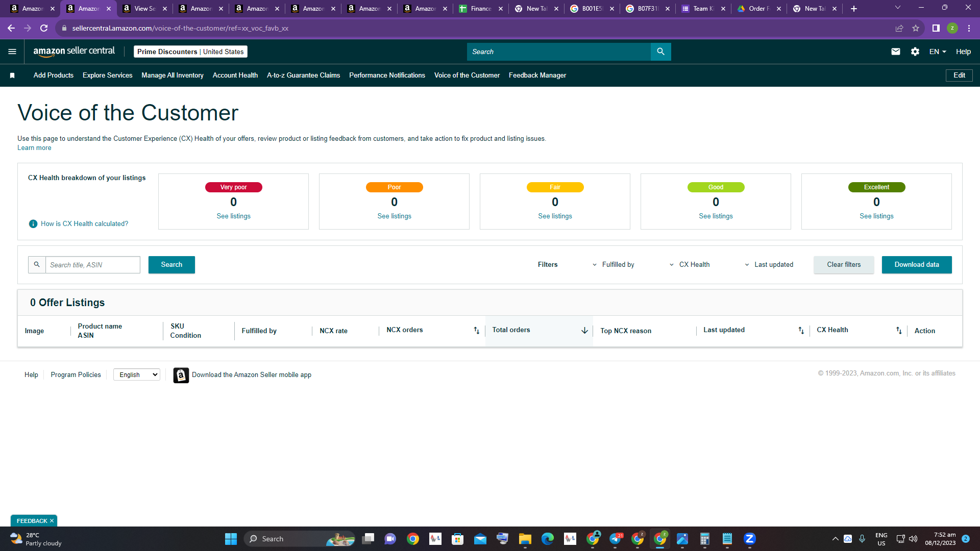Expand the Last updated filter dropdown
Image resolution: width=980 pixels, height=551 pixels.
click(769, 265)
